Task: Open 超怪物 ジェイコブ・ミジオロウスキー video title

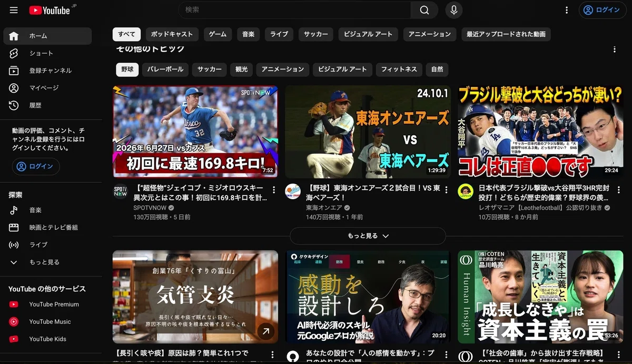Action: point(200,193)
